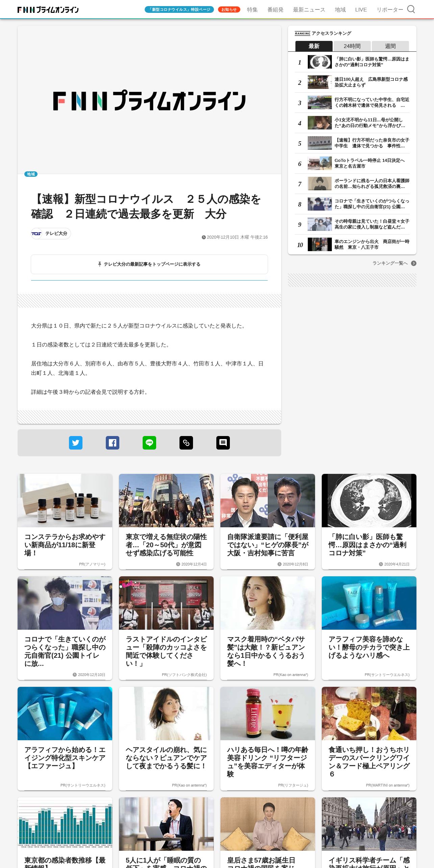Open the お知らせ badge
The width and height of the screenshot is (434, 868).
229,9
